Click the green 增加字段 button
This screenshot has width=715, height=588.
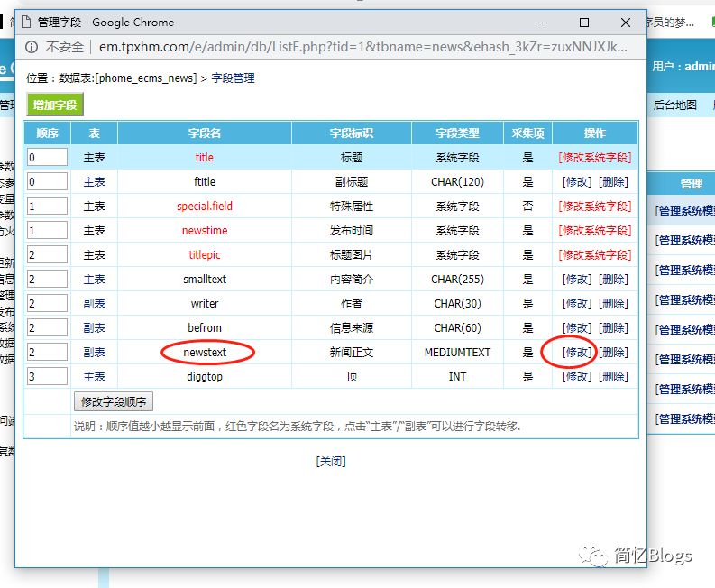(55, 105)
